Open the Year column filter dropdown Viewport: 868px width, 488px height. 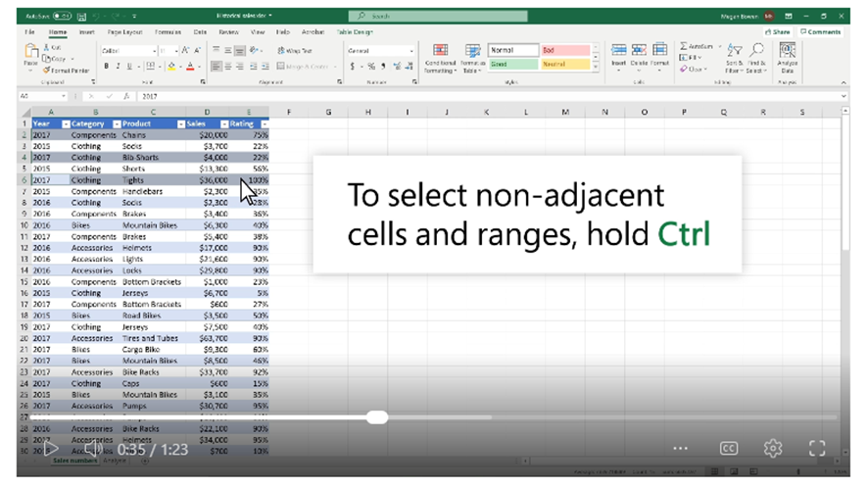pyautogui.click(x=66, y=124)
